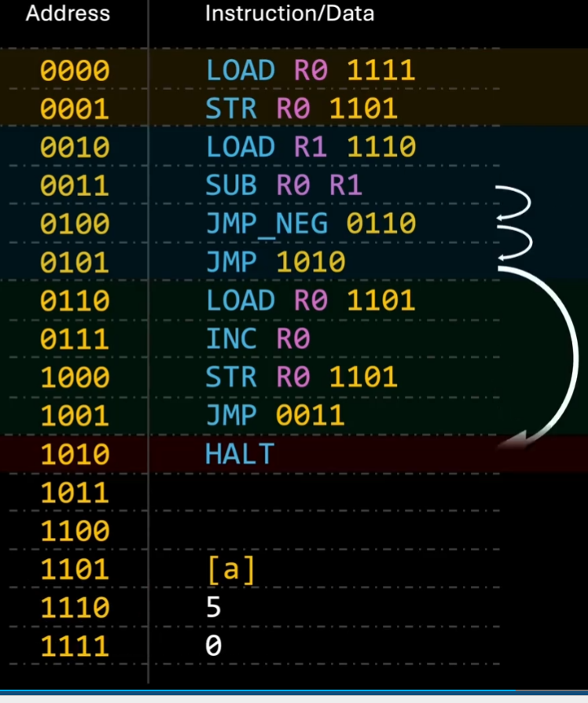588x703 pixels.
Task: Select address cell 0000
Action: pos(75,71)
